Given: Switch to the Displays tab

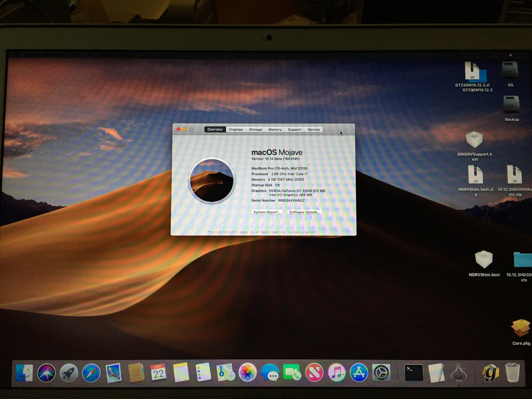Looking at the screenshot, I should [236, 129].
